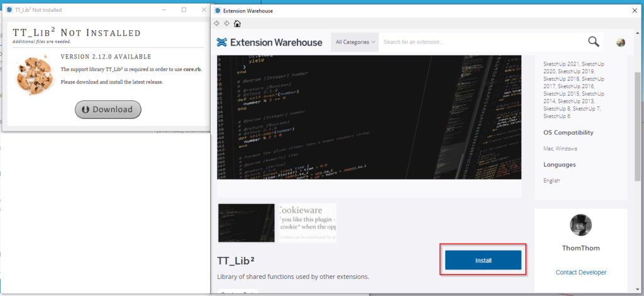644x296 pixels.
Task: Click the Download button in TT_Lib² dialog
Action: [108, 110]
